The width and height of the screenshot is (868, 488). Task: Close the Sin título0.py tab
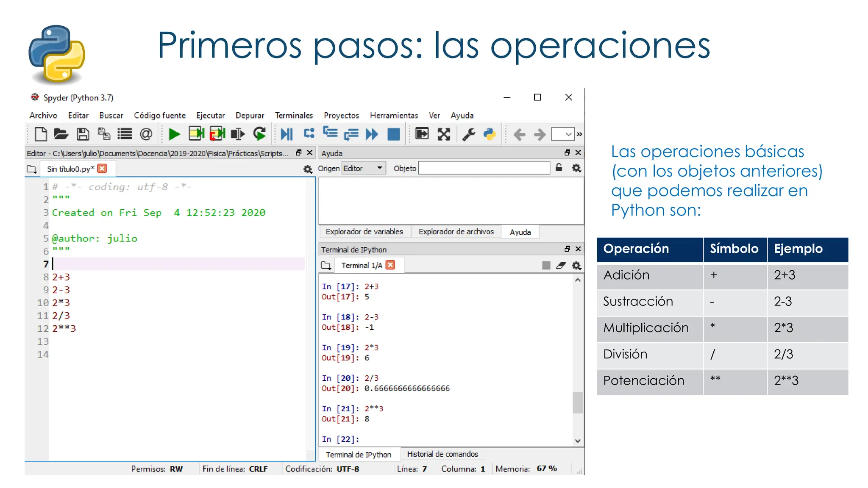click(x=102, y=169)
